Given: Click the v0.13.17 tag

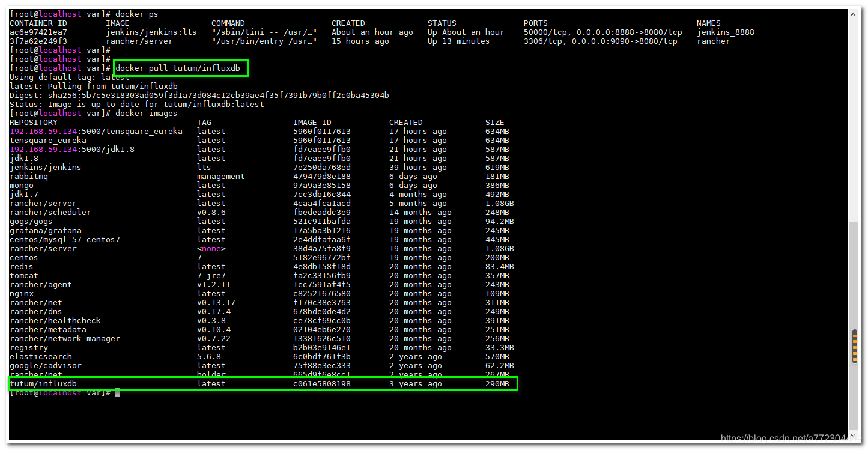Looking at the screenshot, I should tap(216, 303).
